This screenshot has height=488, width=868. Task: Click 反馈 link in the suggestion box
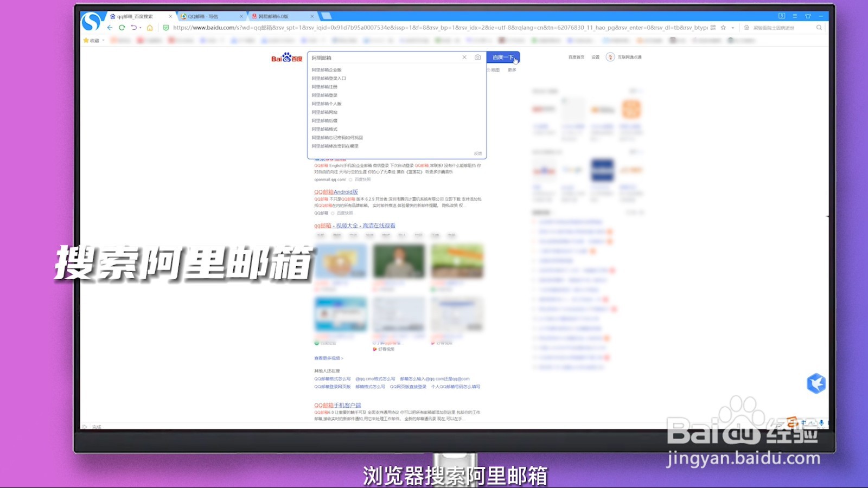478,153
